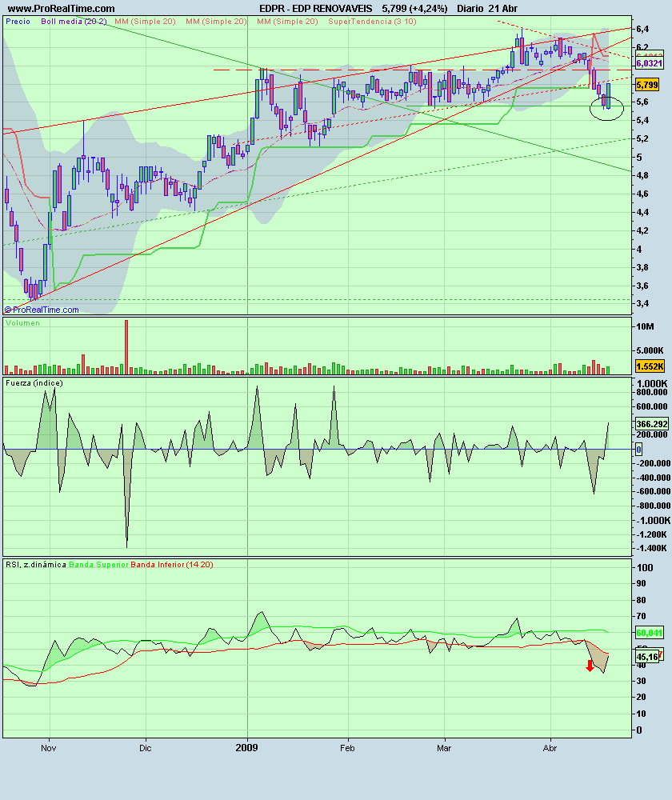Click the Feb label on time axis

point(347,748)
